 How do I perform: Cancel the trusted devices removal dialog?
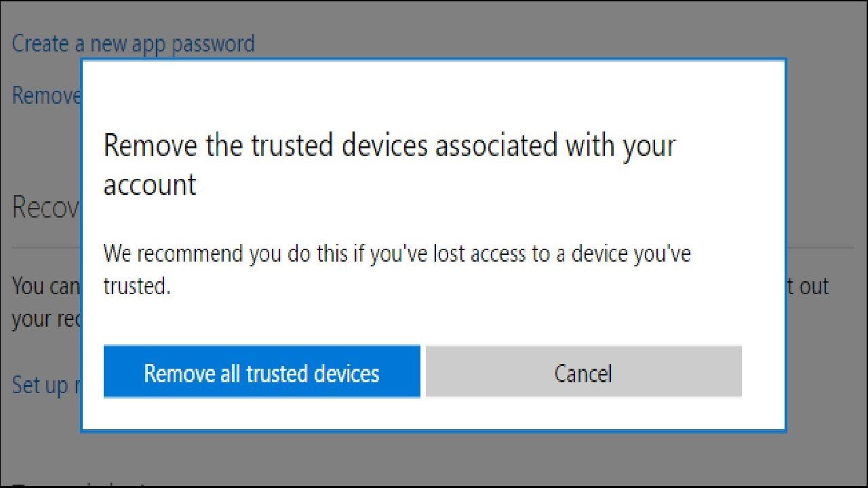(x=583, y=372)
